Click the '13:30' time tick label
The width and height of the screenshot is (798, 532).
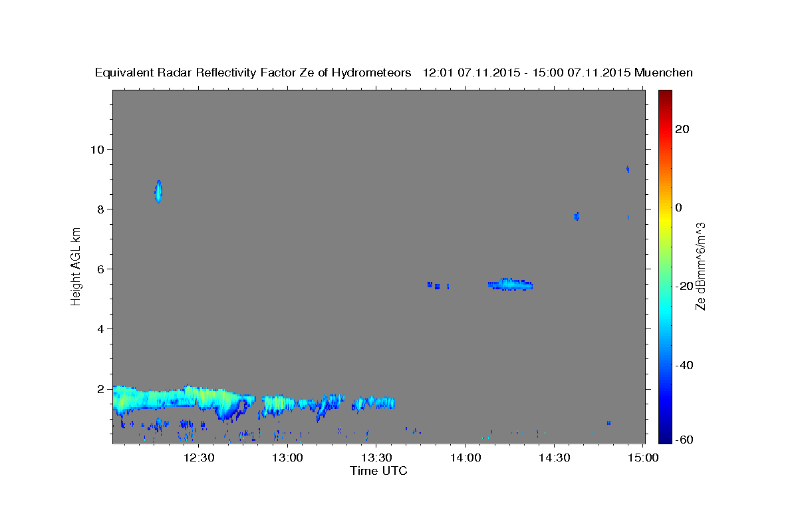(x=376, y=458)
